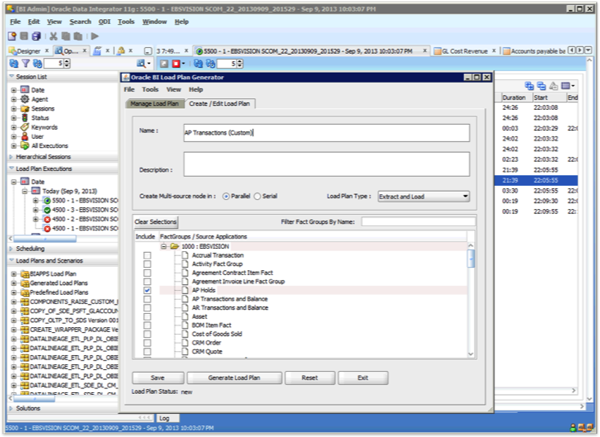The image size is (600, 437).
Task: Open the ODI menu in main menu bar
Action: coord(104,22)
